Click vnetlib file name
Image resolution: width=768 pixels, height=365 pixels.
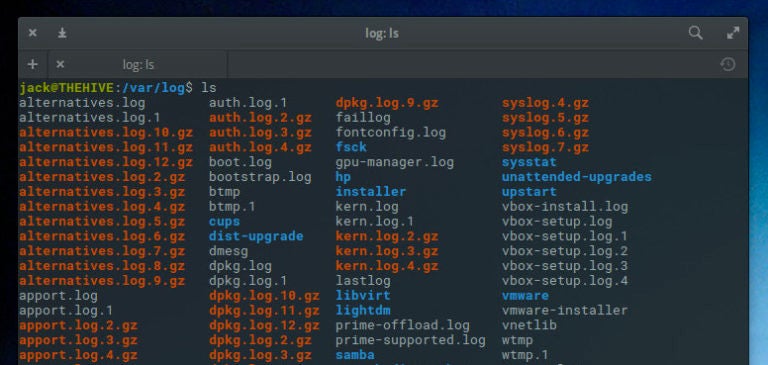coord(529,325)
